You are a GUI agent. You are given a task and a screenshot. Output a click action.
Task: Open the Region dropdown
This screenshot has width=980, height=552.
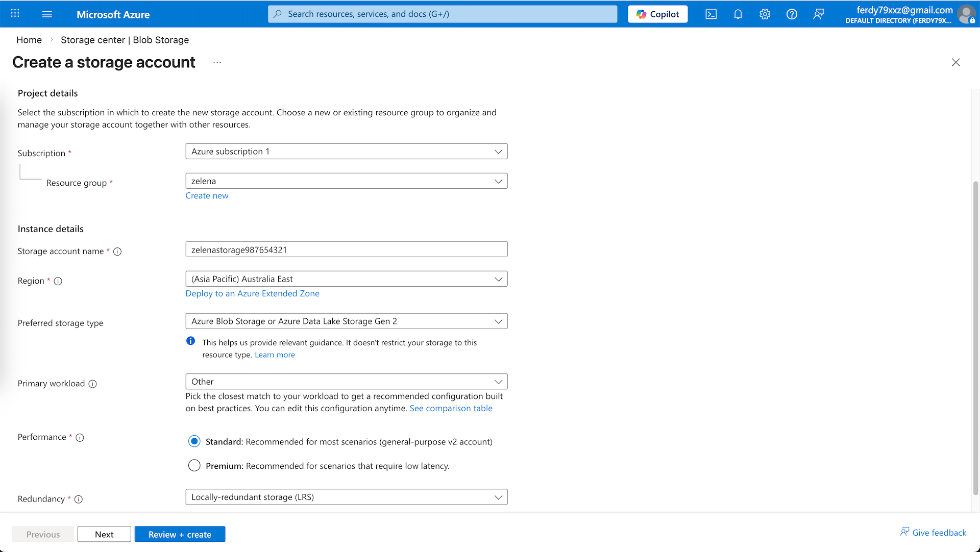(346, 279)
